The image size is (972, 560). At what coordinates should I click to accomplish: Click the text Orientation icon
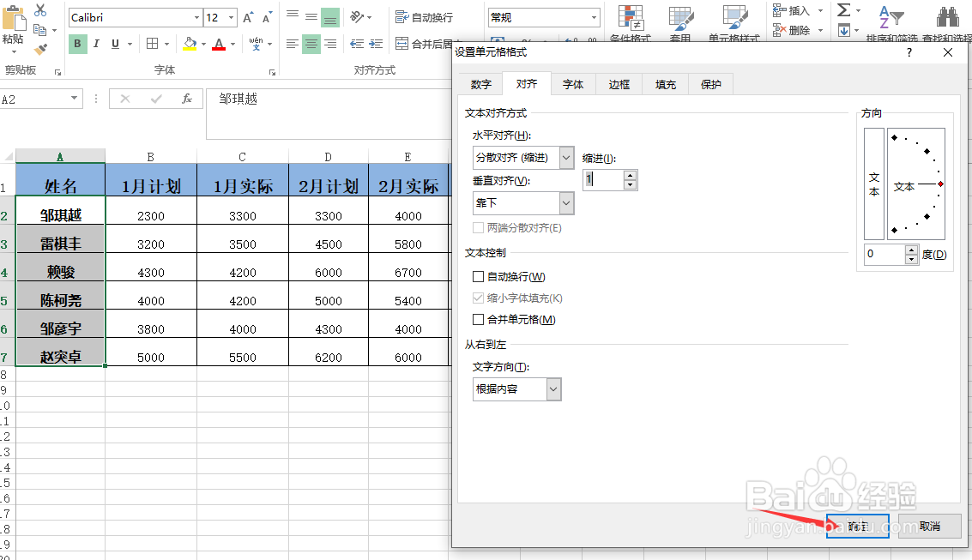coord(357,17)
